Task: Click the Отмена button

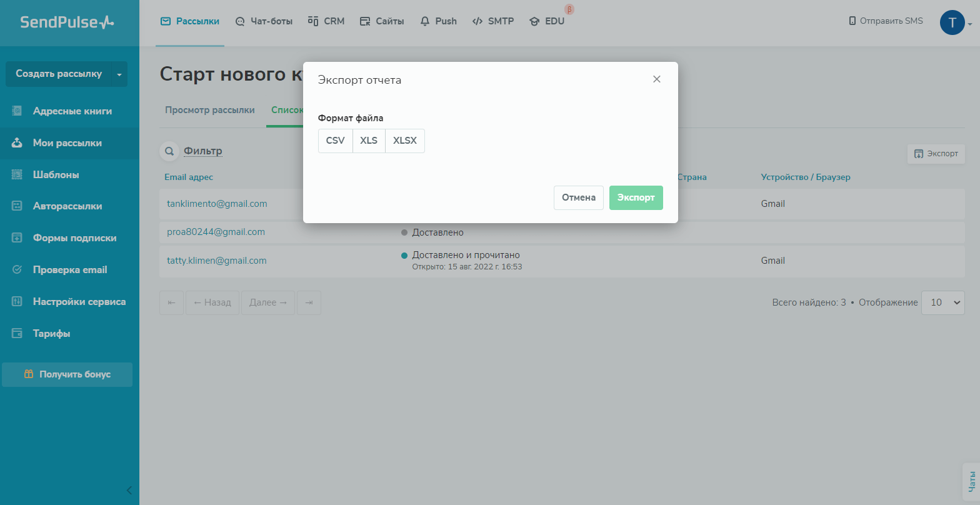Action: pos(578,197)
